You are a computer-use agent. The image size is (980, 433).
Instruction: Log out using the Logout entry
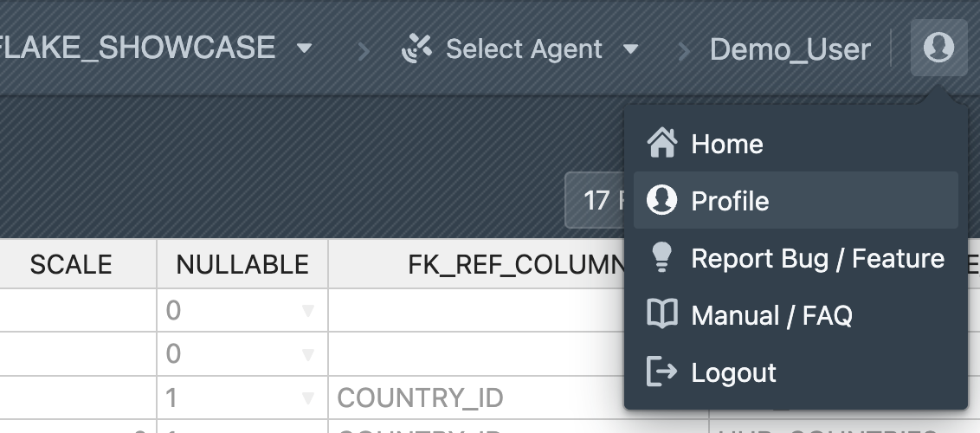click(733, 372)
